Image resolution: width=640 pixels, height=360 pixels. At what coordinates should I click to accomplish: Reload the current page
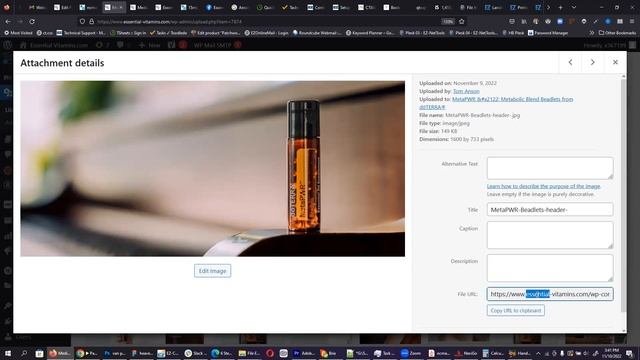click(32, 21)
